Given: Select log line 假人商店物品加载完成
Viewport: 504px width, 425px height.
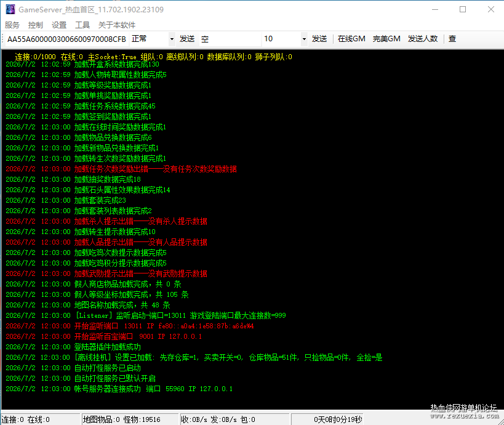Looking at the screenshot, I should pyautogui.click(x=94, y=284).
